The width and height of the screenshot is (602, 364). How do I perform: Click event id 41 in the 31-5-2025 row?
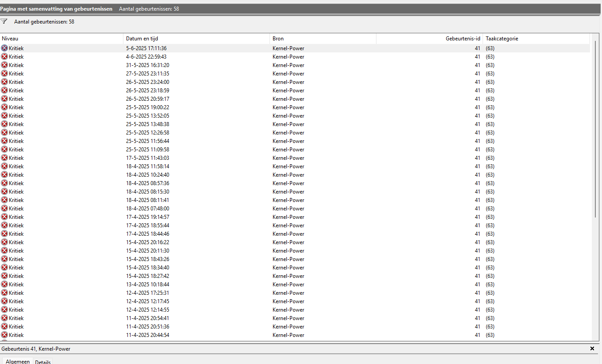(x=477, y=65)
